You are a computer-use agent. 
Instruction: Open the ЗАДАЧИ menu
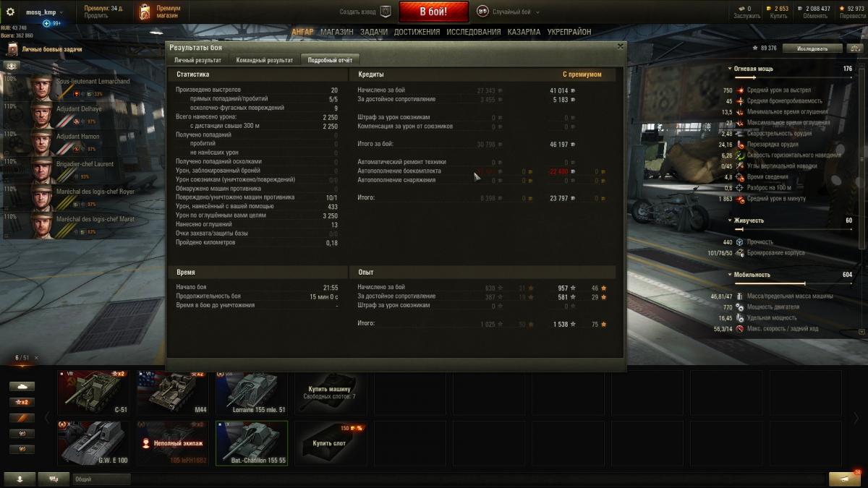[x=374, y=32]
